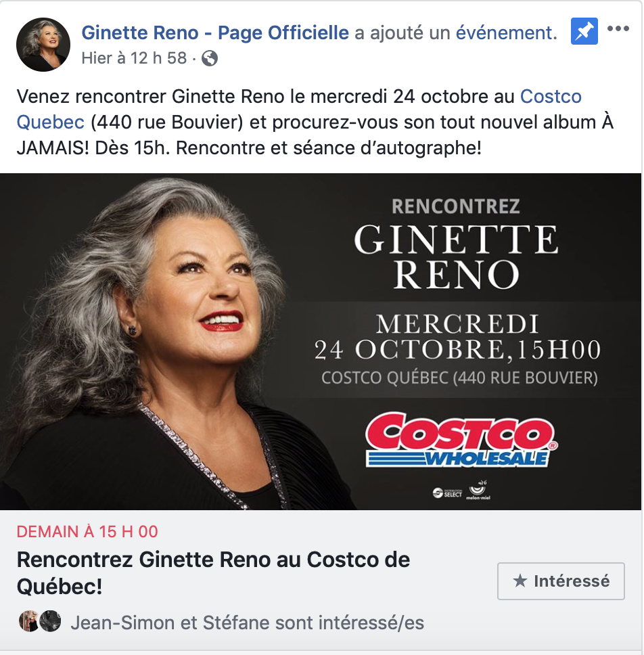Click the Mercredi 24 octobre text in banner
The image size is (644, 655).
click(x=457, y=337)
